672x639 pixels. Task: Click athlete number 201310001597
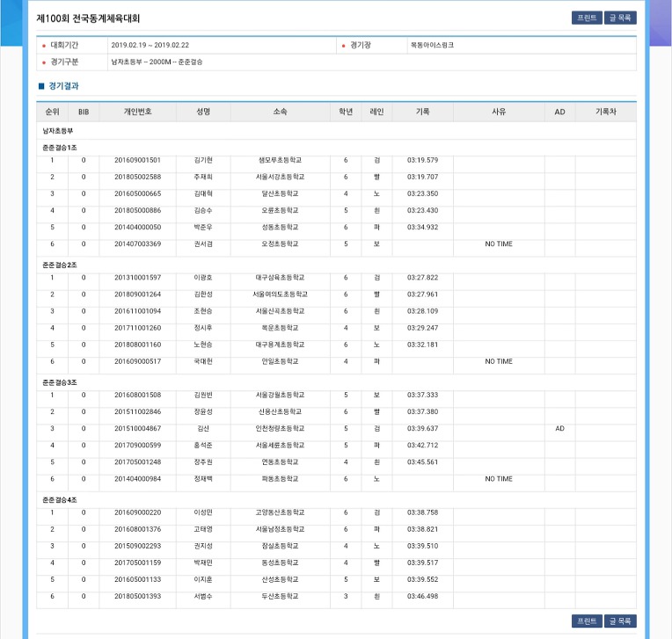tap(137, 278)
